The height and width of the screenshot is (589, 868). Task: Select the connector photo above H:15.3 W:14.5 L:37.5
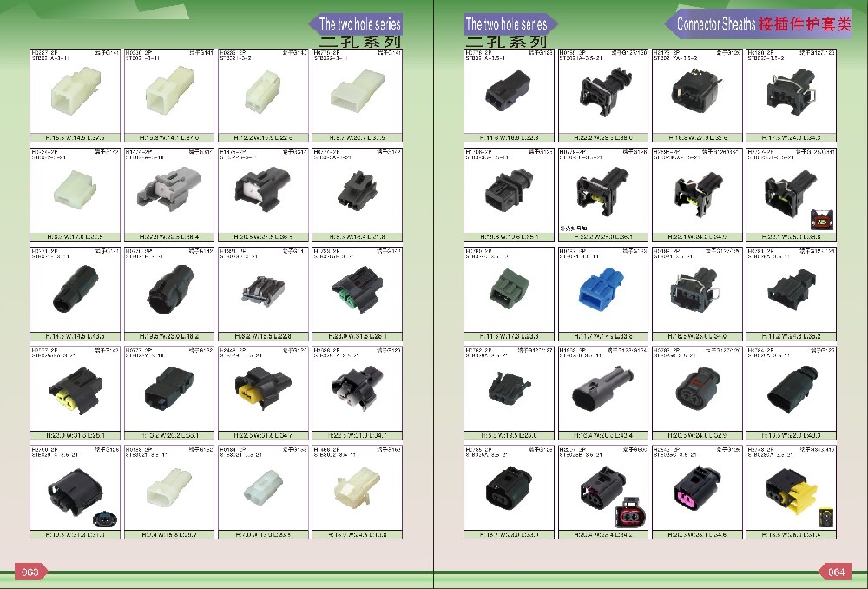point(76,90)
